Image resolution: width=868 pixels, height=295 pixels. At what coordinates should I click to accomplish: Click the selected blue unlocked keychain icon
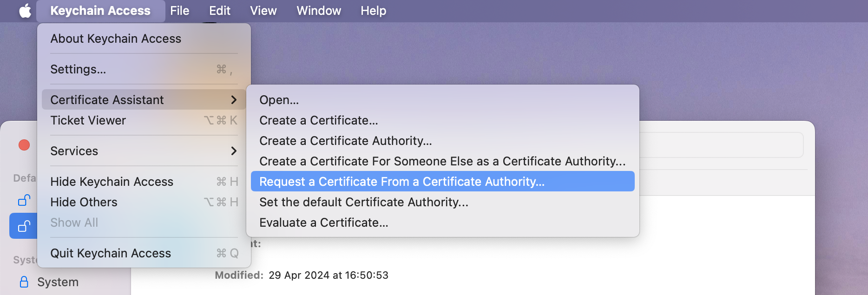point(24,226)
